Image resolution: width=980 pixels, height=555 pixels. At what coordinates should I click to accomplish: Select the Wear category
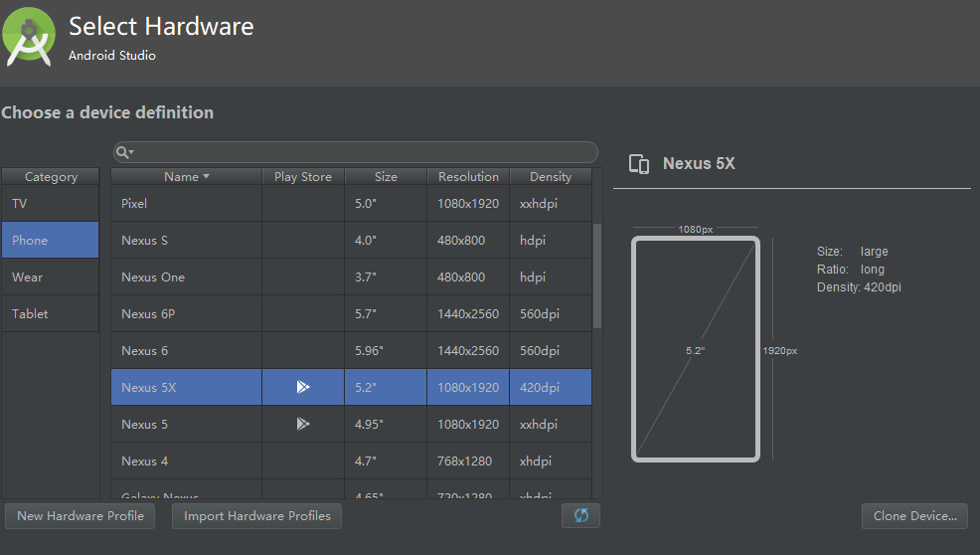click(x=50, y=277)
